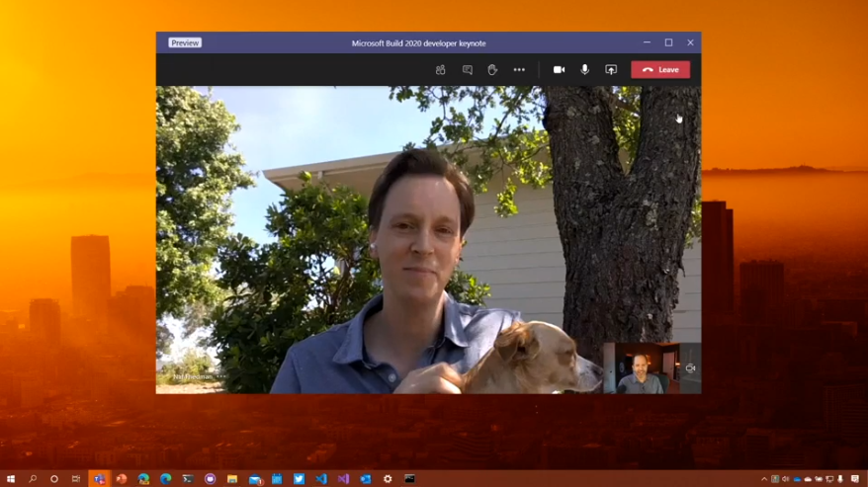Screen dimensions: 868x487
Task: Open the Edge icon with yellow badge
Action: (x=143, y=479)
